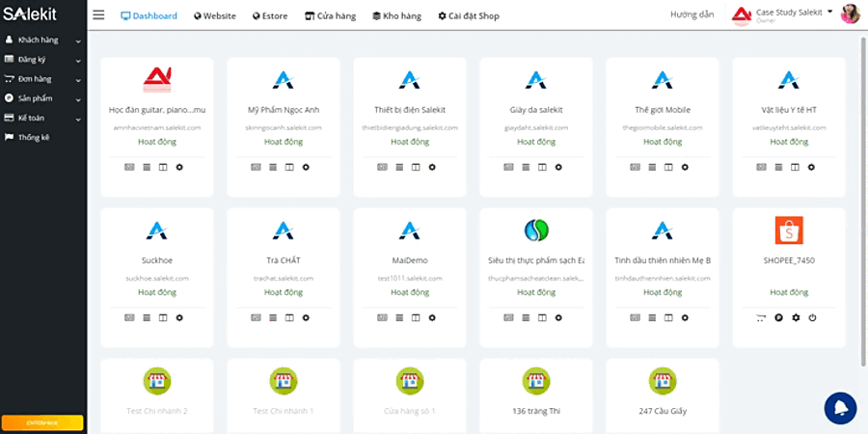Click the store icon of Test Chi nhánh 2
The width and height of the screenshot is (868, 434).
(157, 381)
